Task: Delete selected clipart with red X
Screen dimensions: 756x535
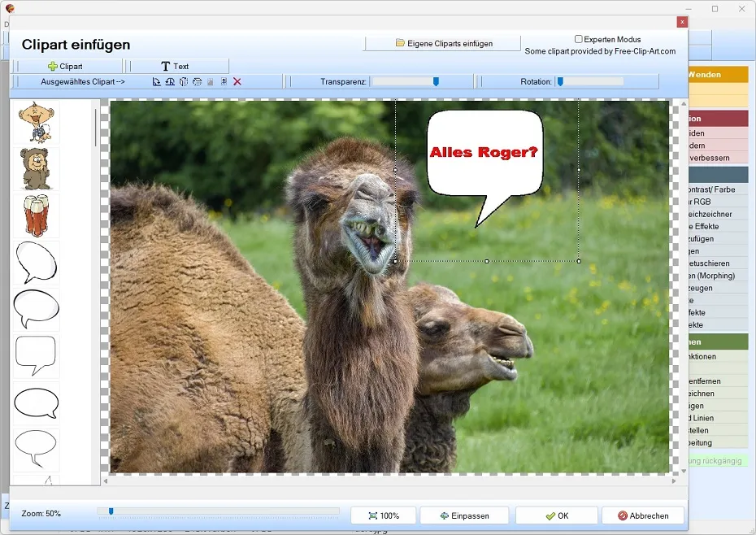Action: [237, 81]
